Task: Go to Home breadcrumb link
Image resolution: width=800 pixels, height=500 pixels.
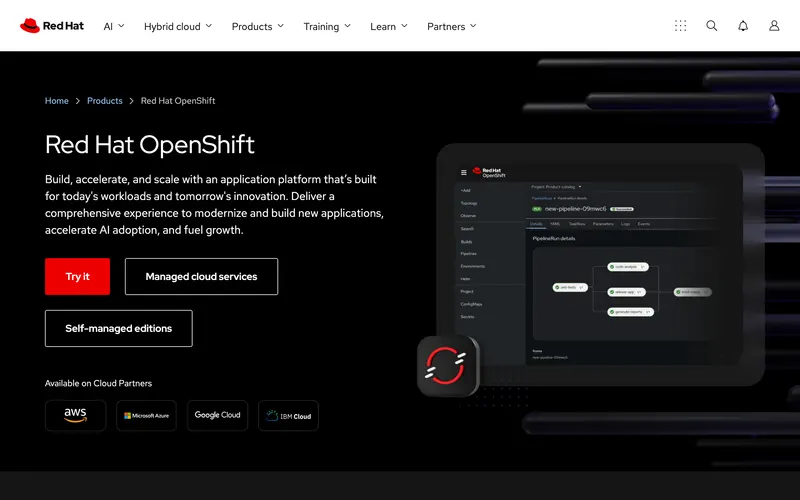Action: (57, 101)
